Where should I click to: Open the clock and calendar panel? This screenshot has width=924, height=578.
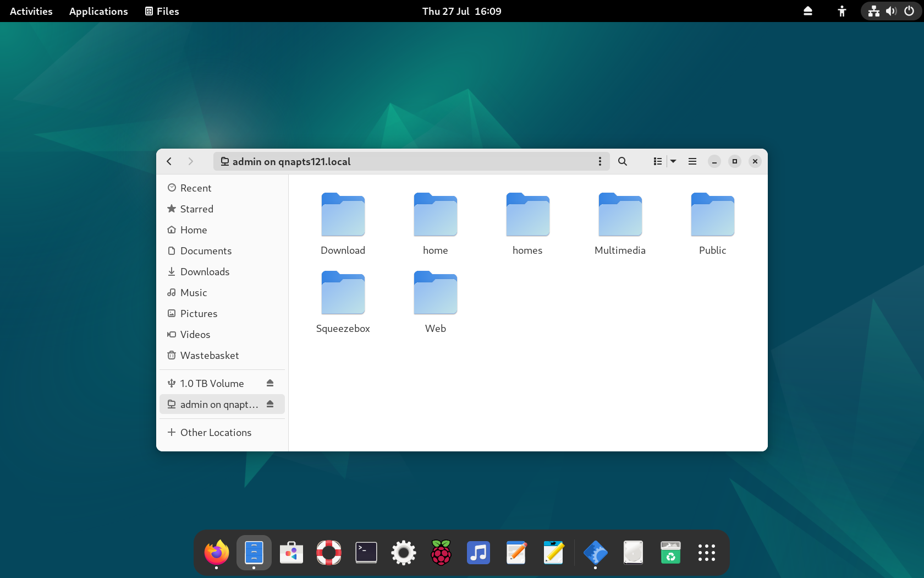click(x=462, y=11)
